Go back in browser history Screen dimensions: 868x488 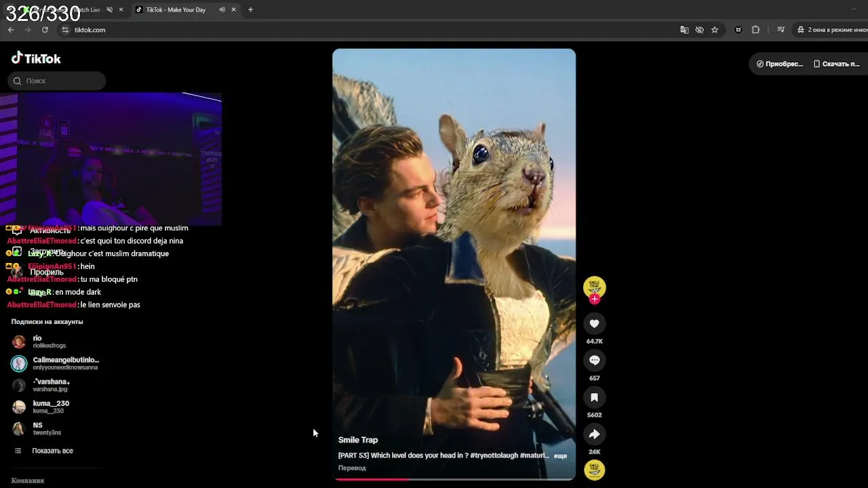(11, 30)
